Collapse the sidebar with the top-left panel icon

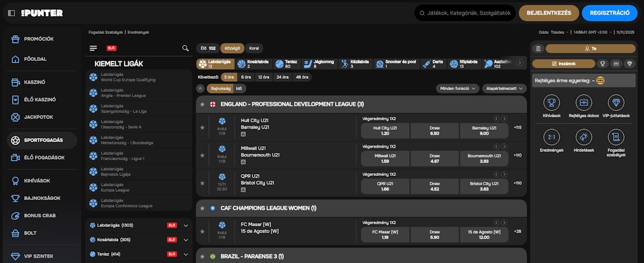click(x=12, y=13)
